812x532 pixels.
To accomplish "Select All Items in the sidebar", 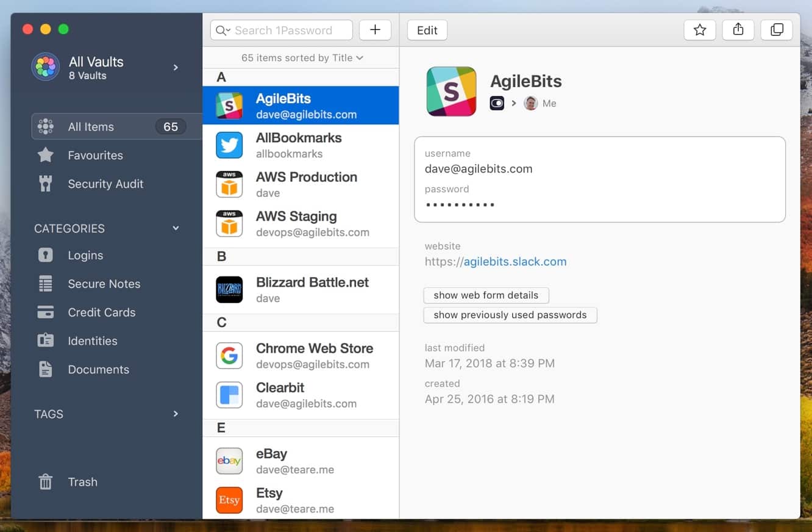I will (91, 126).
